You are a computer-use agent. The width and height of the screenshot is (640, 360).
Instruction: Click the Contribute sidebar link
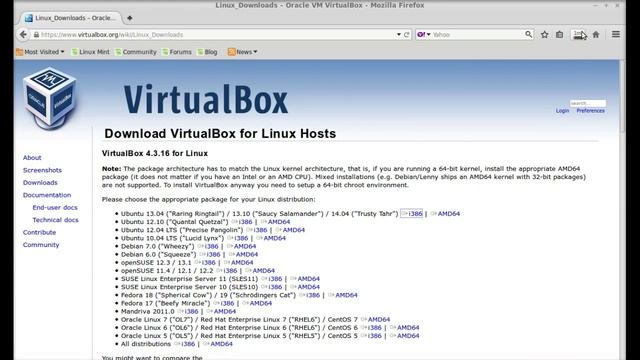39,232
